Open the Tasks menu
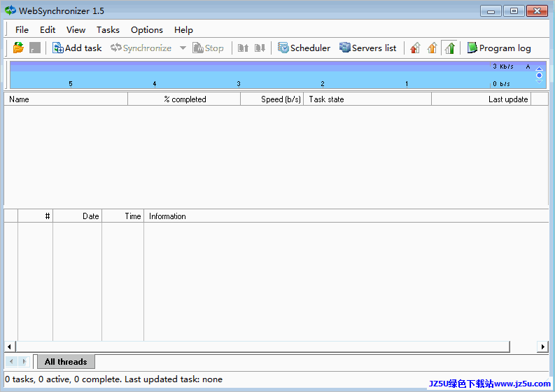The width and height of the screenshot is (555, 392). click(x=108, y=29)
